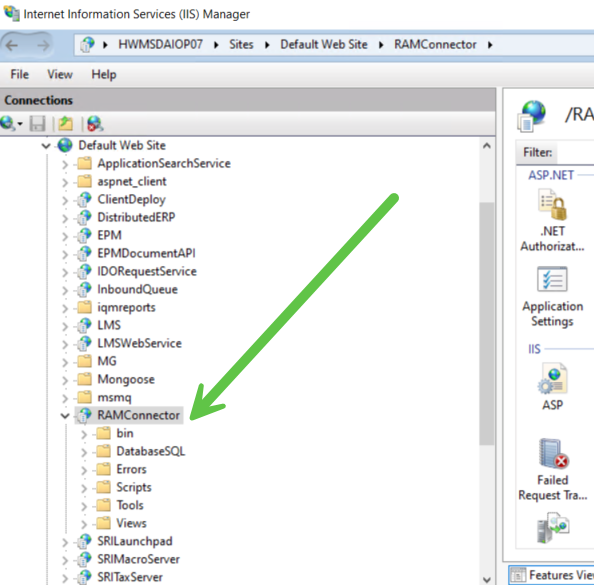Select the Scripts folder
The image size is (594, 585).
[134, 487]
